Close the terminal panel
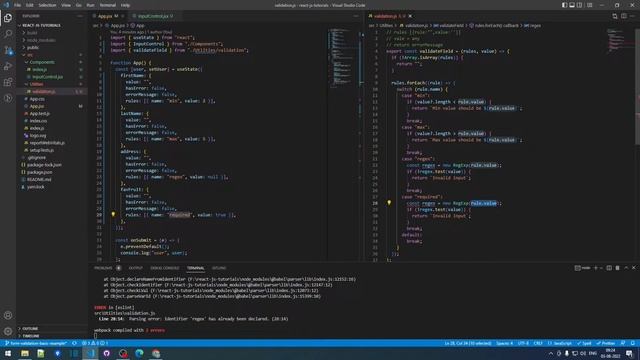640x360 pixels. click(633, 268)
